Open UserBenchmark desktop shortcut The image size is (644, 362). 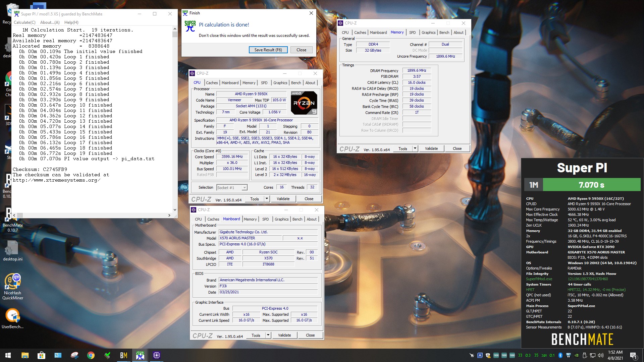click(x=13, y=318)
